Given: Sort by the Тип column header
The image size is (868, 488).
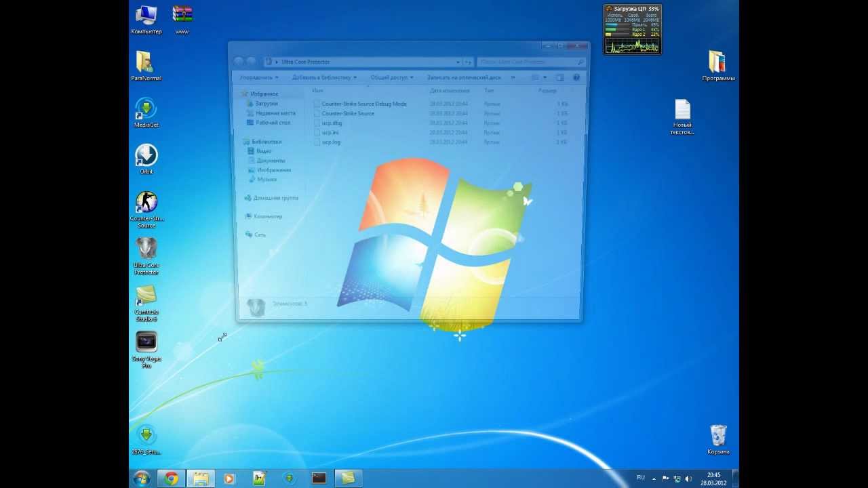Looking at the screenshot, I should [x=489, y=90].
